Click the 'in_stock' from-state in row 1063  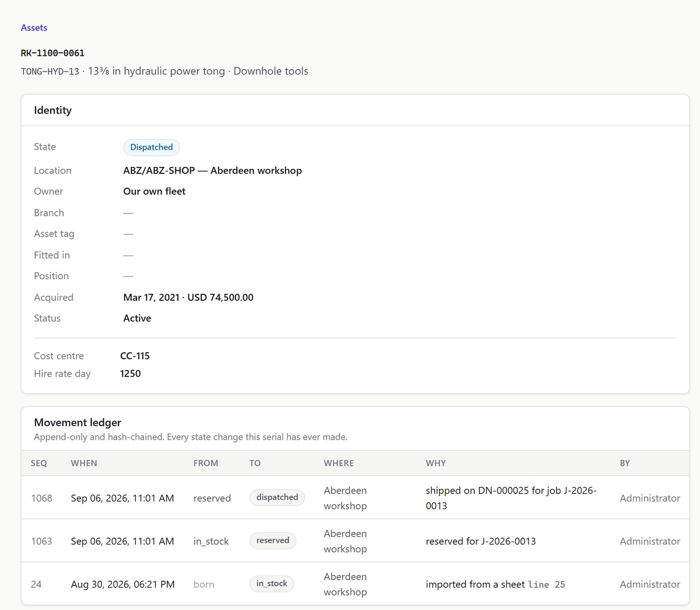[211, 541]
